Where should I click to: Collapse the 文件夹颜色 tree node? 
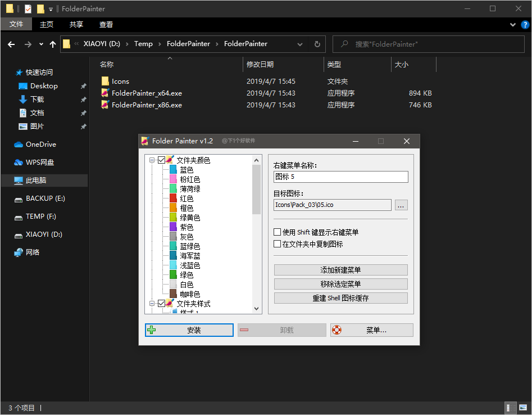152,160
